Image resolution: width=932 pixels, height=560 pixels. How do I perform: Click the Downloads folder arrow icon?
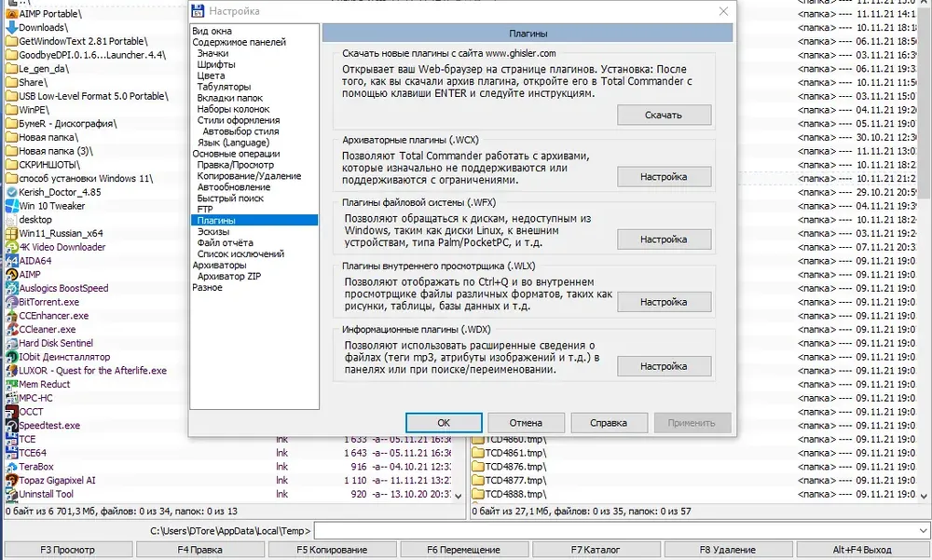(x=11, y=27)
